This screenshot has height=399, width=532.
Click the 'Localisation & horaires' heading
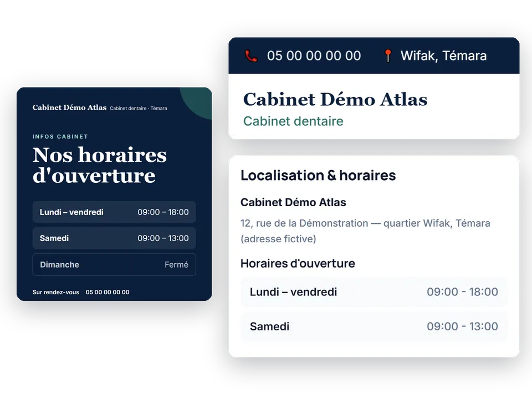tap(318, 176)
